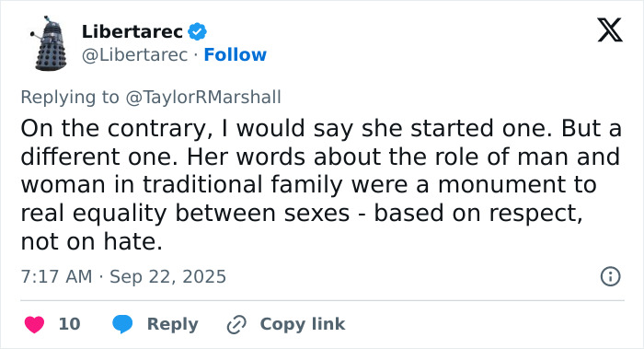Click the dot separator before Follow
This screenshot has width=644, height=349.
196,54
